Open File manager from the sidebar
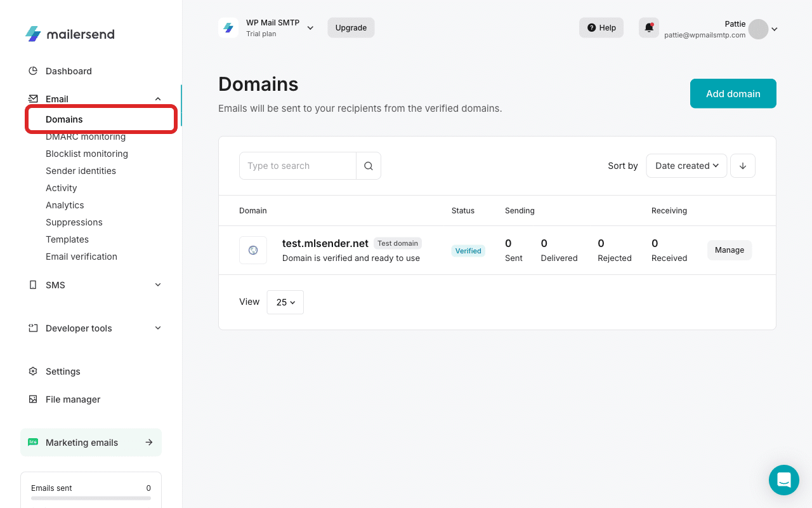Viewport: 812px width, 508px height. [72, 399]
